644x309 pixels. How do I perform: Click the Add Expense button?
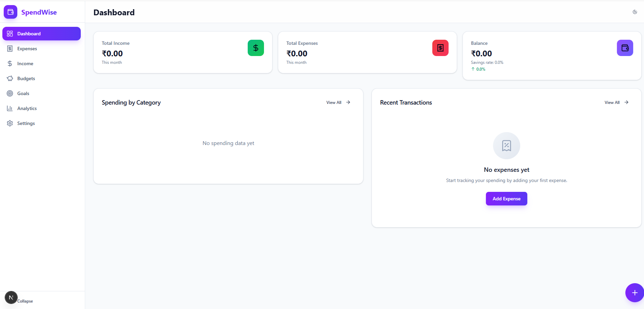[506, 199]
